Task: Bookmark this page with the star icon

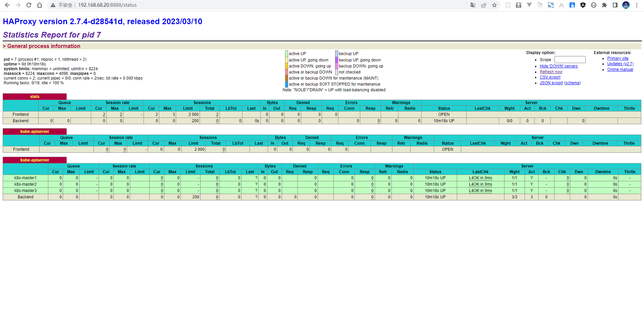Action: point(494,5)
